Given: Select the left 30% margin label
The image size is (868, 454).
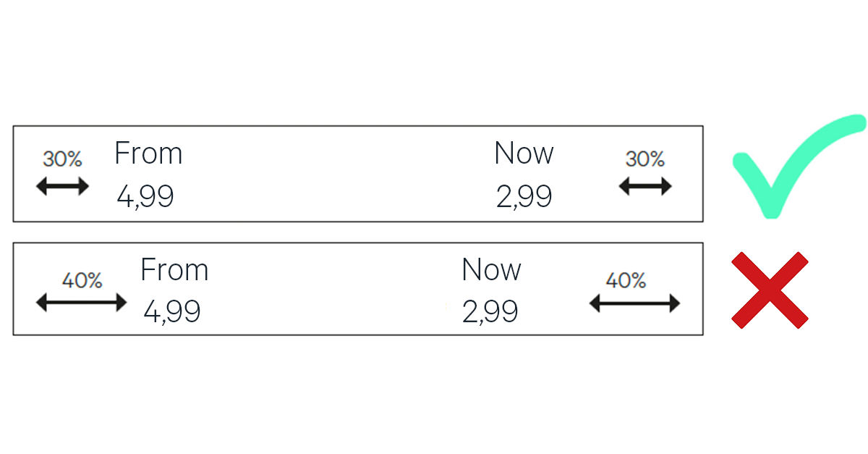Looking at the screenshot, I should click(62, 159).
